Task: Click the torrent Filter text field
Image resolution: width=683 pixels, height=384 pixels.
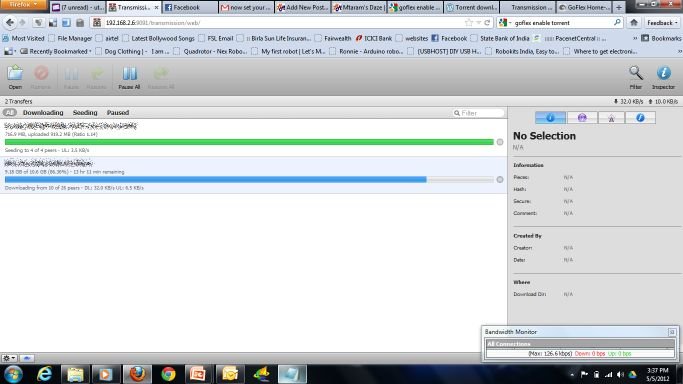Action: [x=478, y=113]
